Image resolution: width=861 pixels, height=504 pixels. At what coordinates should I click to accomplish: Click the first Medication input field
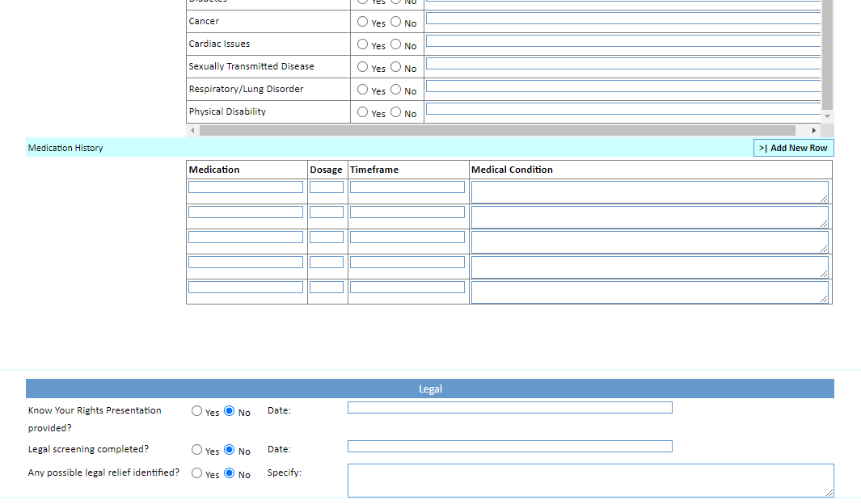(x=246, y=187)
